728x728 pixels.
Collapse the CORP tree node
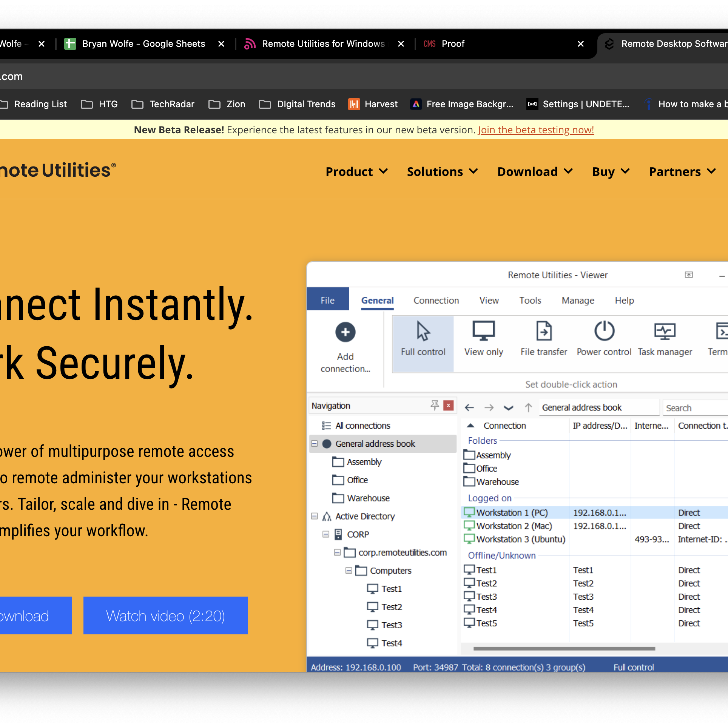[x=325, y=534]
